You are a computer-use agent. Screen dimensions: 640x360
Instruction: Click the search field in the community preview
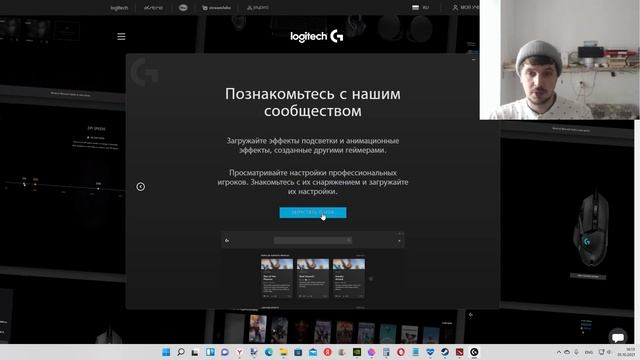click(313, 240)
